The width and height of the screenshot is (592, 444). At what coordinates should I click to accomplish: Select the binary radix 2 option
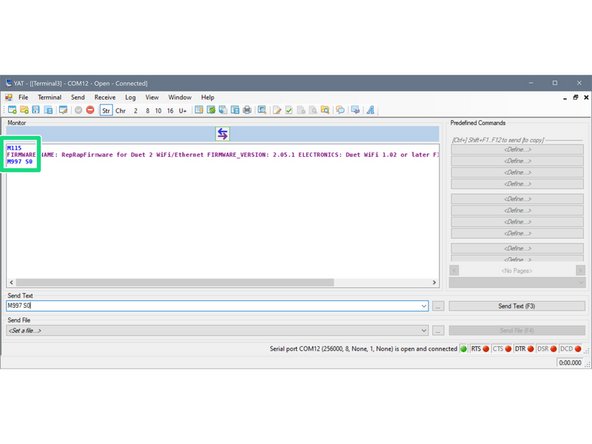coord(136,111)
